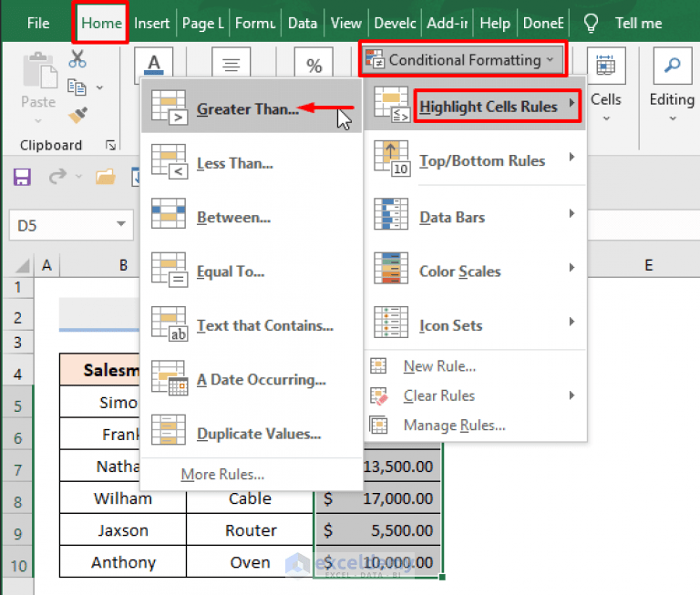This screenshot has width=700, height=595.
Task: Open the Conditional Formatting dropdown
Action: point(462,59)
